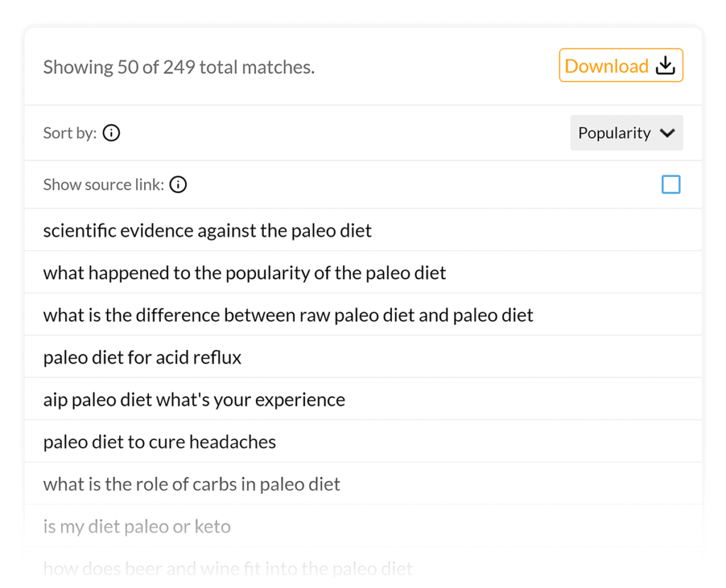Viewport: 726px width, 588px height.
Task: Click "aip paleo diet what's your experience"
Action: coord(194,400)
